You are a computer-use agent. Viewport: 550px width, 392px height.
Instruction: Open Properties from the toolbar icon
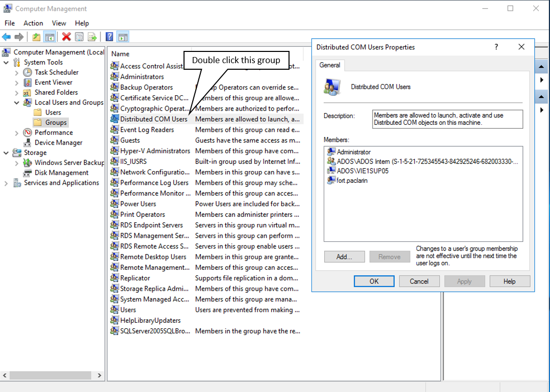coord(79,37)
